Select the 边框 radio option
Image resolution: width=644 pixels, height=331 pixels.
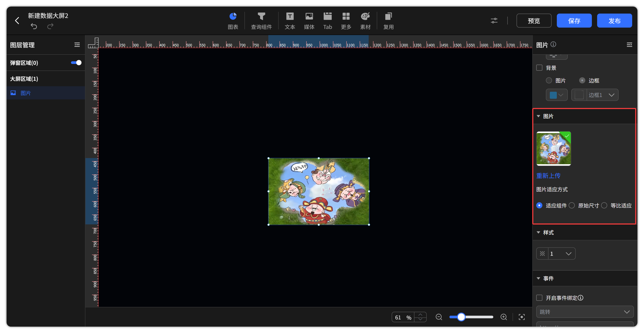[x=582, y=80]
